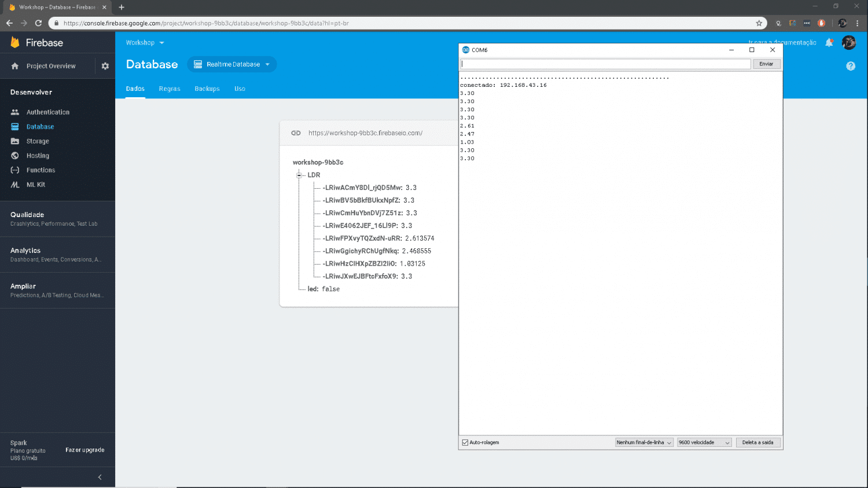This screenshot has width=868, height=488.
Task: Open Hosting in the sidebar
Action: coord(38,156)
